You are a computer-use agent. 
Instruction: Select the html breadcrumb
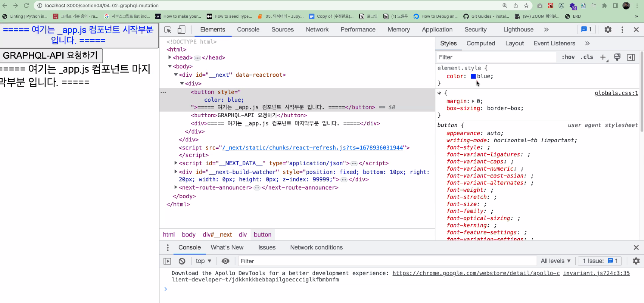[x=169, y=235]
